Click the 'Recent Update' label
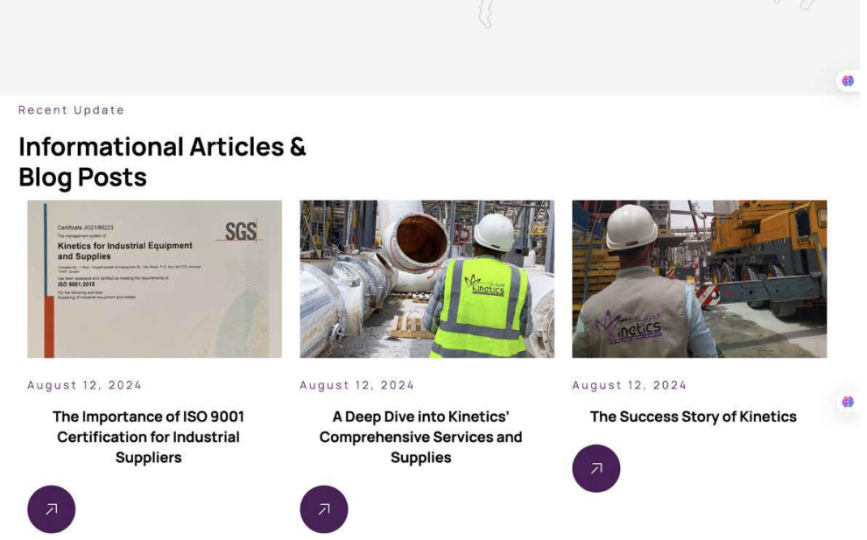 (x=71, y=110)
